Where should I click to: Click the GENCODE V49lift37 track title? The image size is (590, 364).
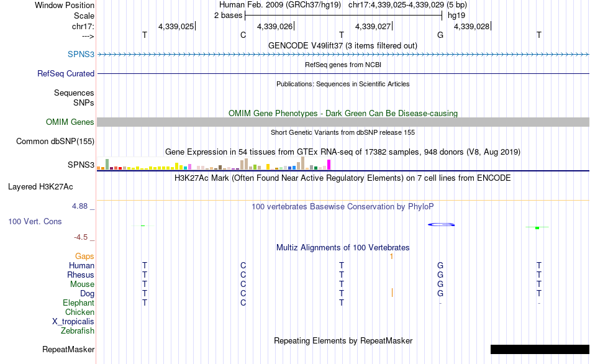(343, 45)
